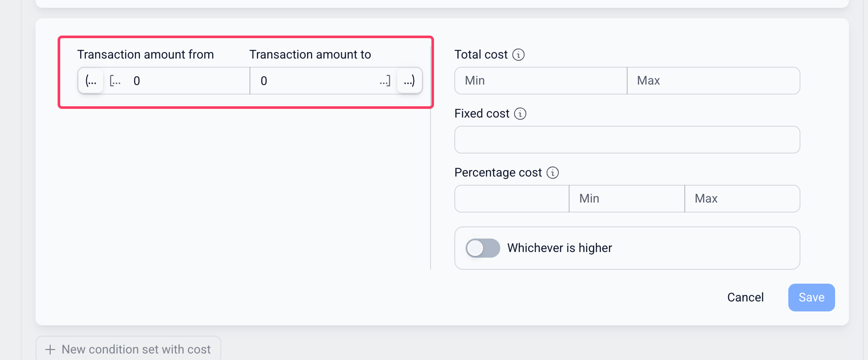The image size is (868, 360).
Task: Focus the Total cost Min field
Action: point(541,81)
